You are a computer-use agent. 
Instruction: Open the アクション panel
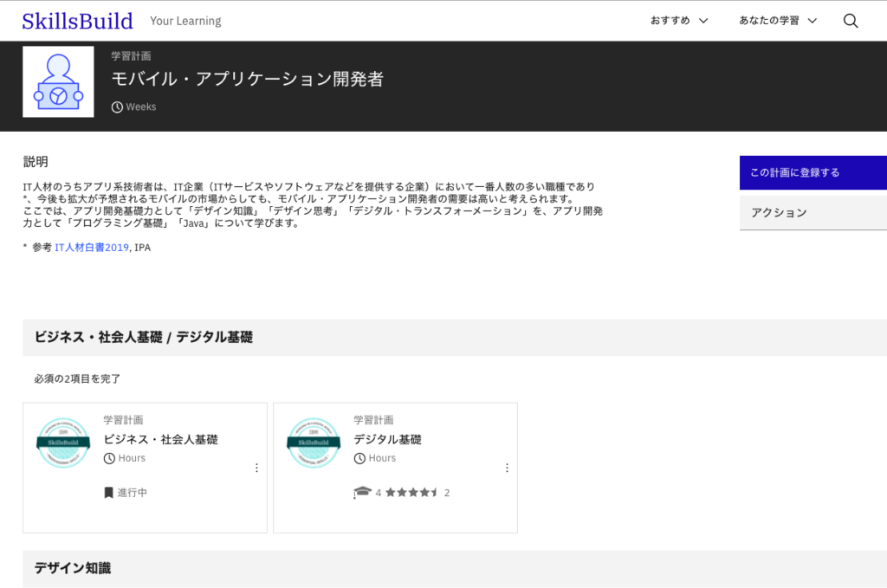pyautogui.click(x=813, y=213)
